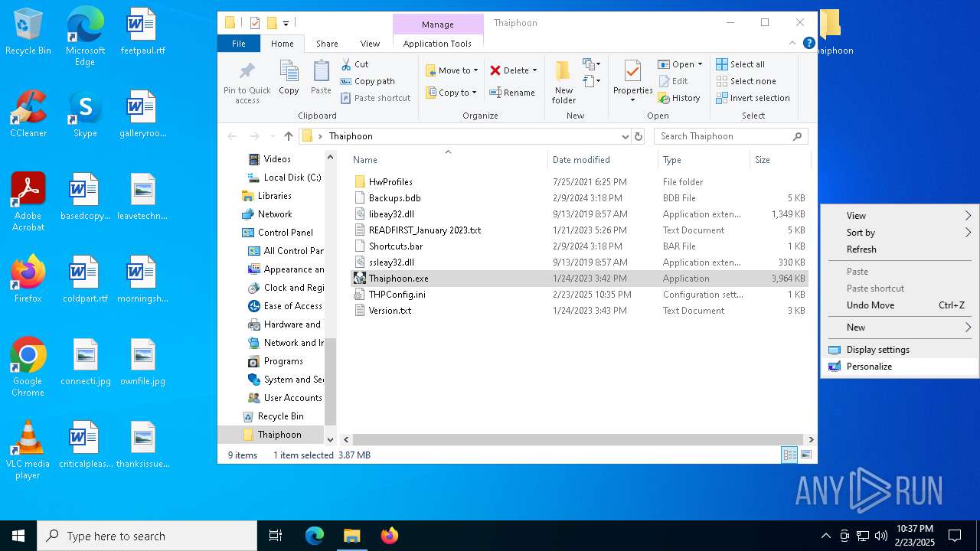Choose Personalize from the context menu
Screen dimensions: 980x551
[900, 367]
